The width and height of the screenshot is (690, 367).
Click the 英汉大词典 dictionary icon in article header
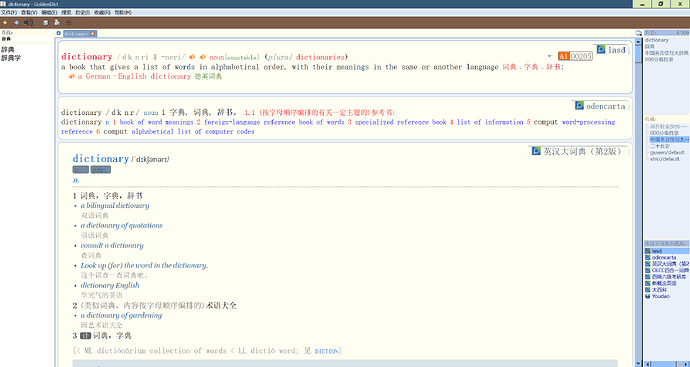coord(536,151)
